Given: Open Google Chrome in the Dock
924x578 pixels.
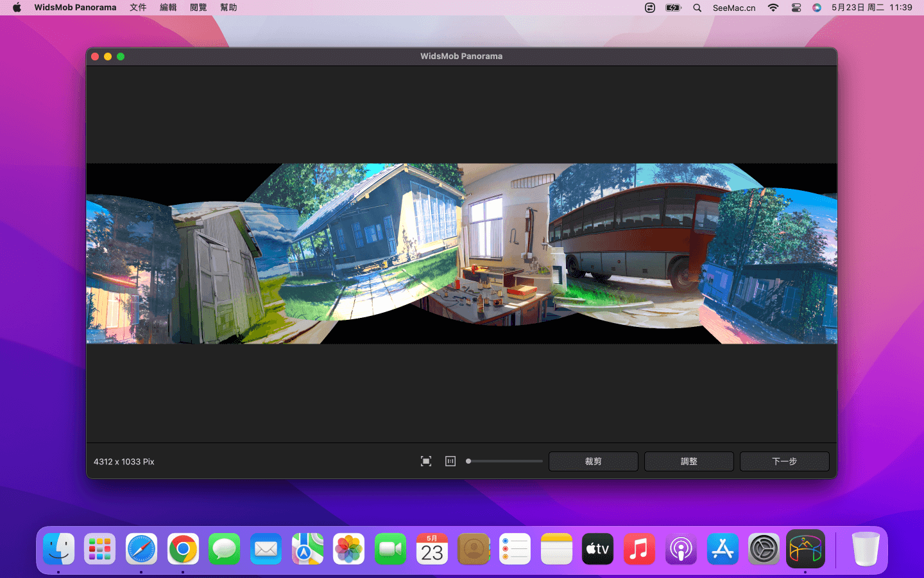Looking at the screenshot, I should click(183, 549).
